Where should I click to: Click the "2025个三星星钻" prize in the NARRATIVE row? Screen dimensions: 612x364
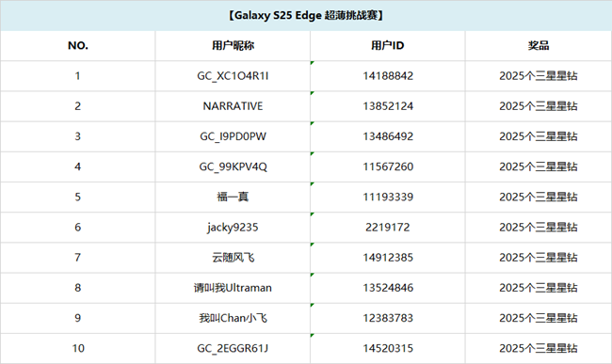coord(539,106)
